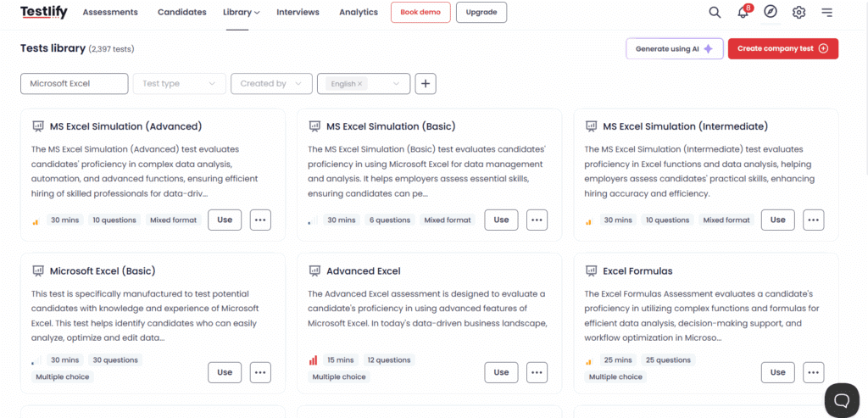The width and height of the screenshot is (868, 418).
Task: Use the Microsoft Excel (Basic) test
Action: [225, 372]
